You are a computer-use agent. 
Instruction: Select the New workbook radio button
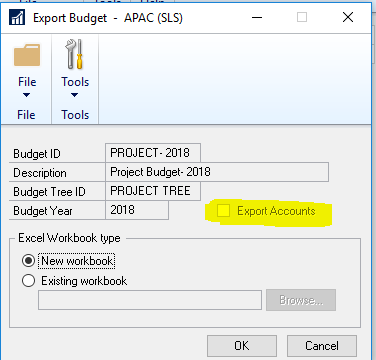pos(28,261)
